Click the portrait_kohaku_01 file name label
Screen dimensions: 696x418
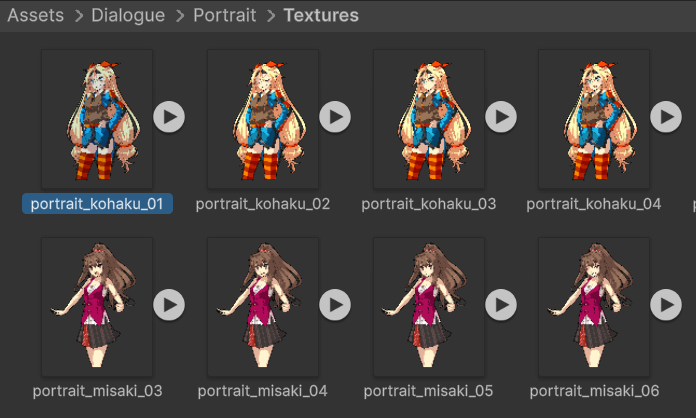click(97, 204)
